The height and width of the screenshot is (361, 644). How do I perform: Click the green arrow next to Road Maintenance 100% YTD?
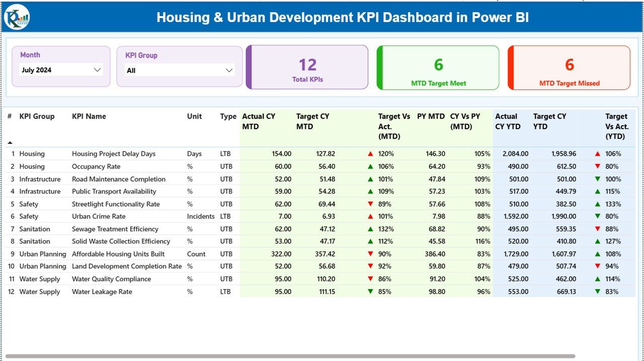click(599, 178)
